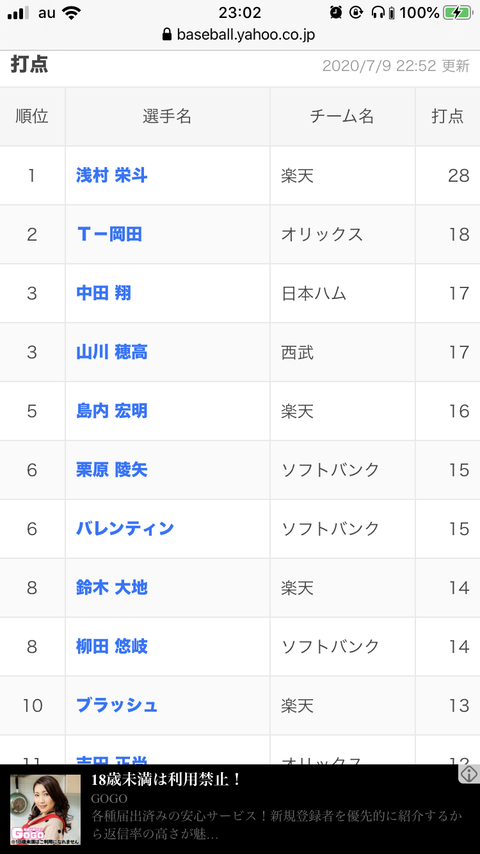Tap the ad info icon on banner
Viewport: 480px width, 854px height.
[469, 773]
